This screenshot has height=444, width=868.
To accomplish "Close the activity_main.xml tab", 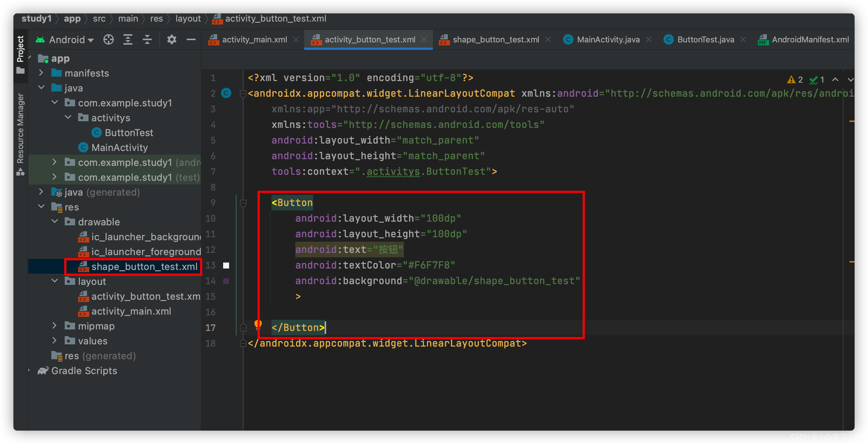I will 296,39.
